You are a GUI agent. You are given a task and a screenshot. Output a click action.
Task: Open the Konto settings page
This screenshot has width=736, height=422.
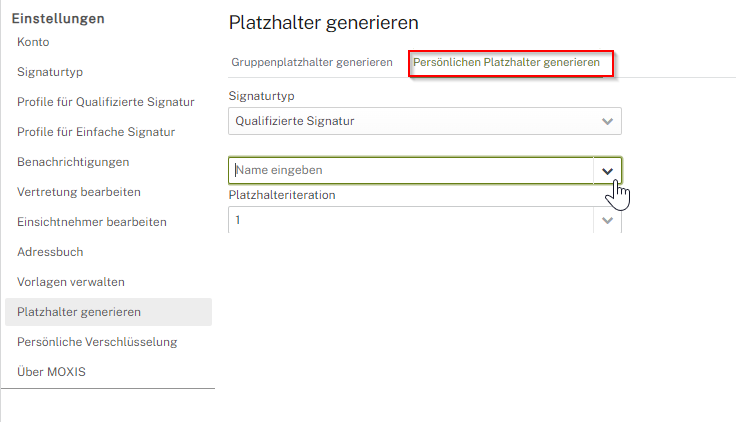pos(33,42)
